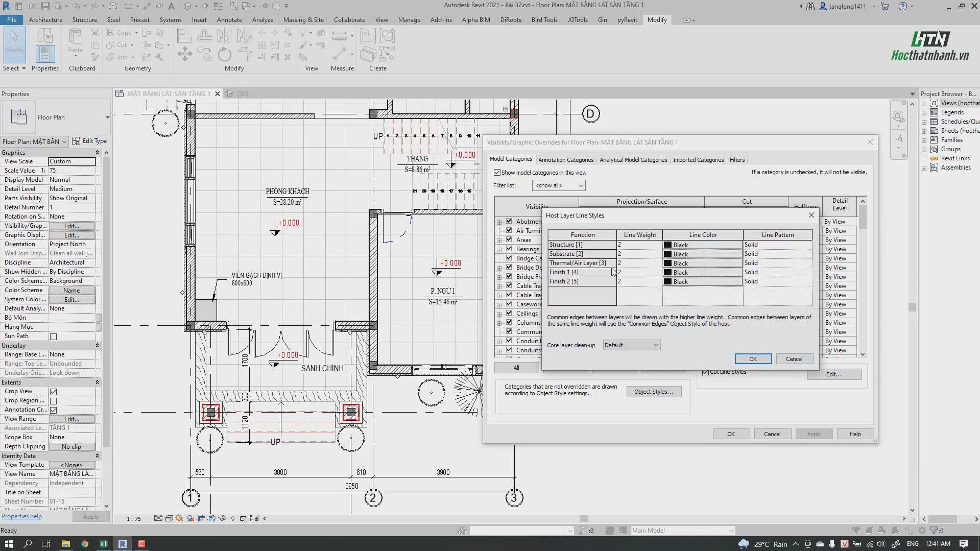
Task: Click Edit Type button in Properties
Action: [x=90, y=141]
